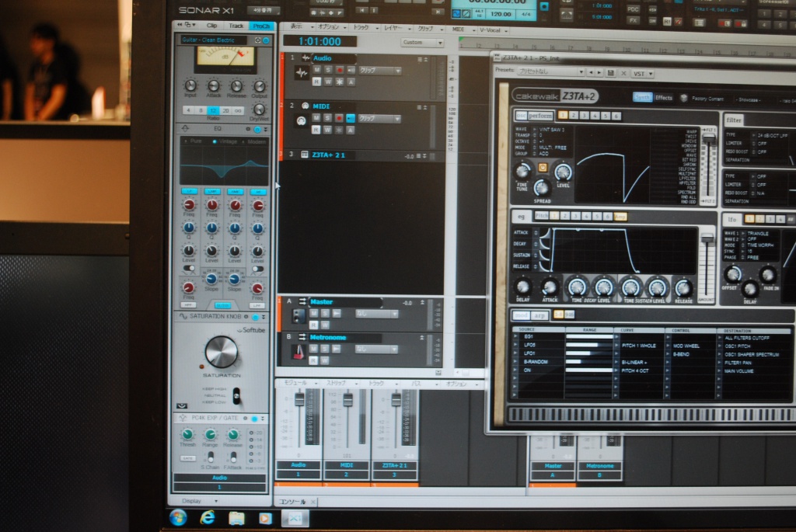Open Windows Media Player from the taskbar

265,519
